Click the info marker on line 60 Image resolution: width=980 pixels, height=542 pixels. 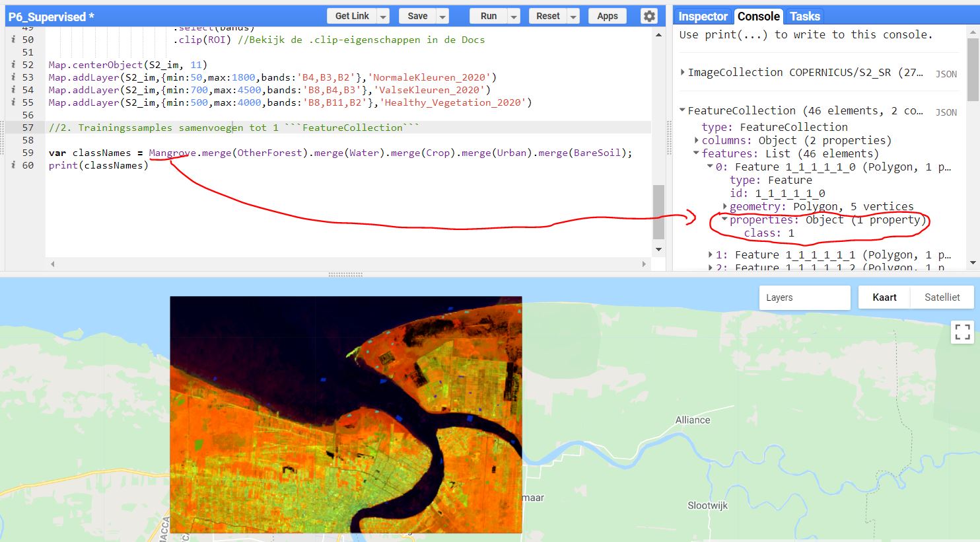13,165
